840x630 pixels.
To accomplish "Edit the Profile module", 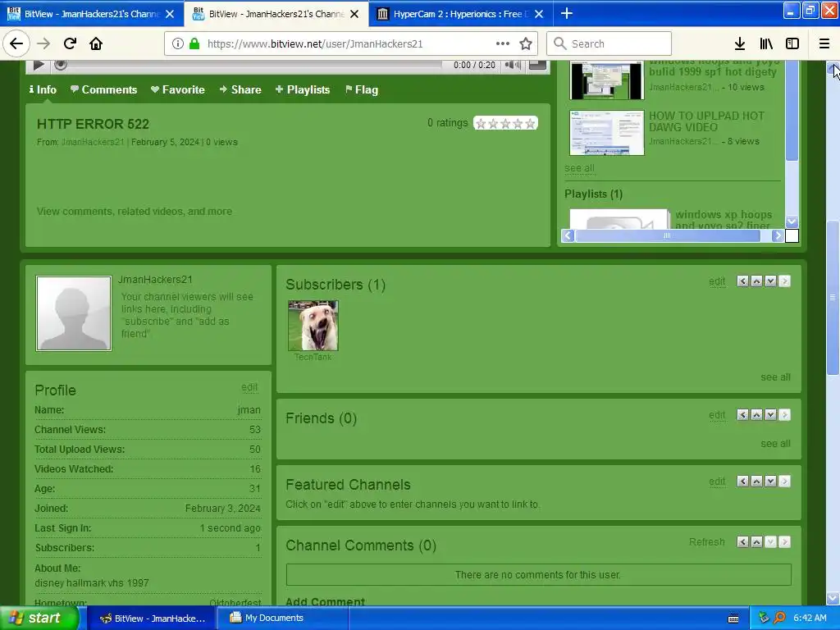I will click(x=249, y=387).
